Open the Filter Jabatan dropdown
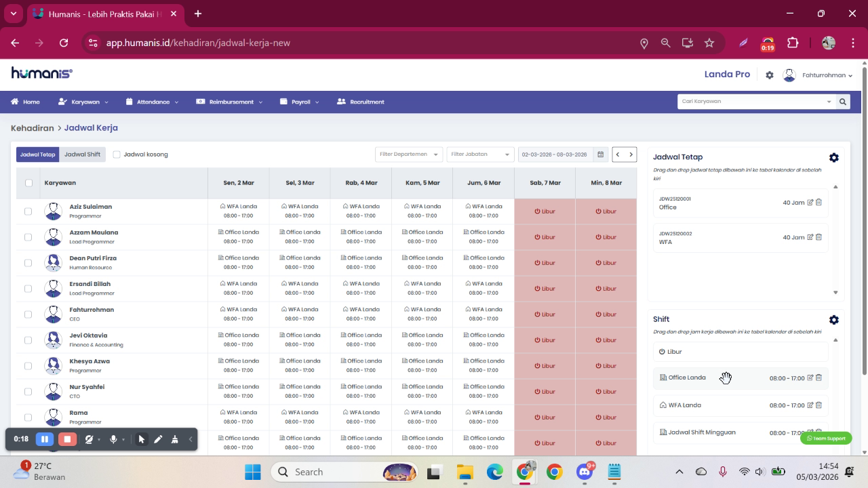Image resolution: width=868 pixels, height=488 pixels. (480, 155)
